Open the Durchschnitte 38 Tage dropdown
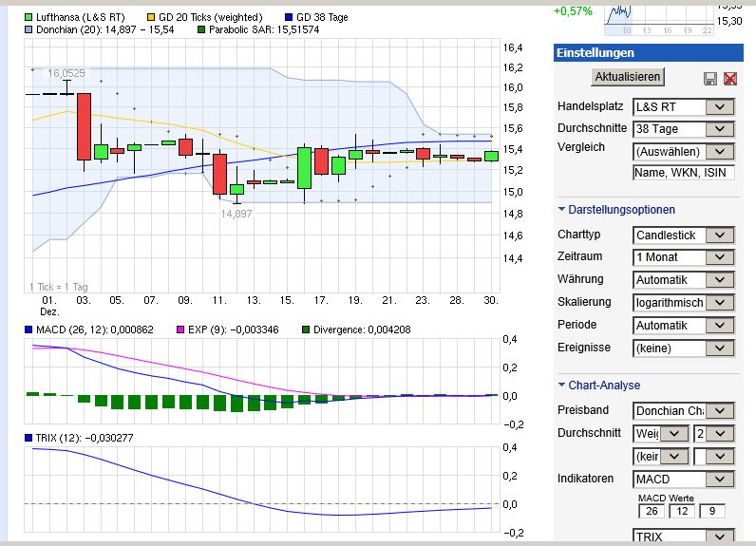 (x=683, y=129)
